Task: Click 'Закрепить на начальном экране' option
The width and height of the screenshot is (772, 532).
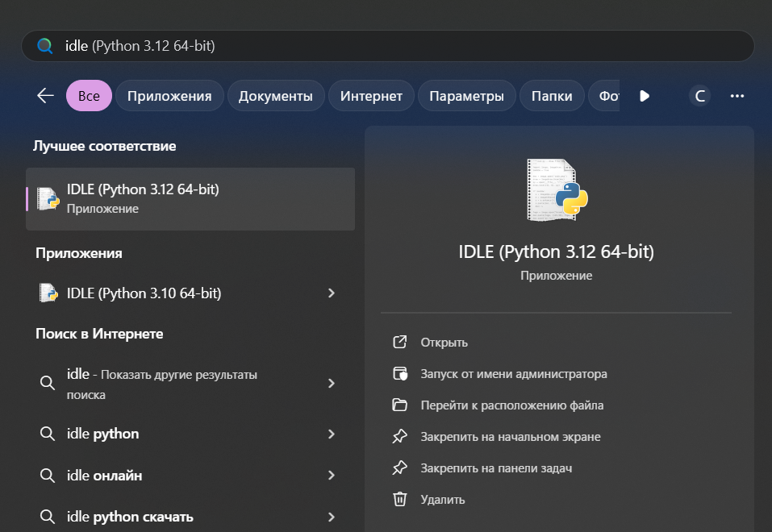Action: click(510, 437)
